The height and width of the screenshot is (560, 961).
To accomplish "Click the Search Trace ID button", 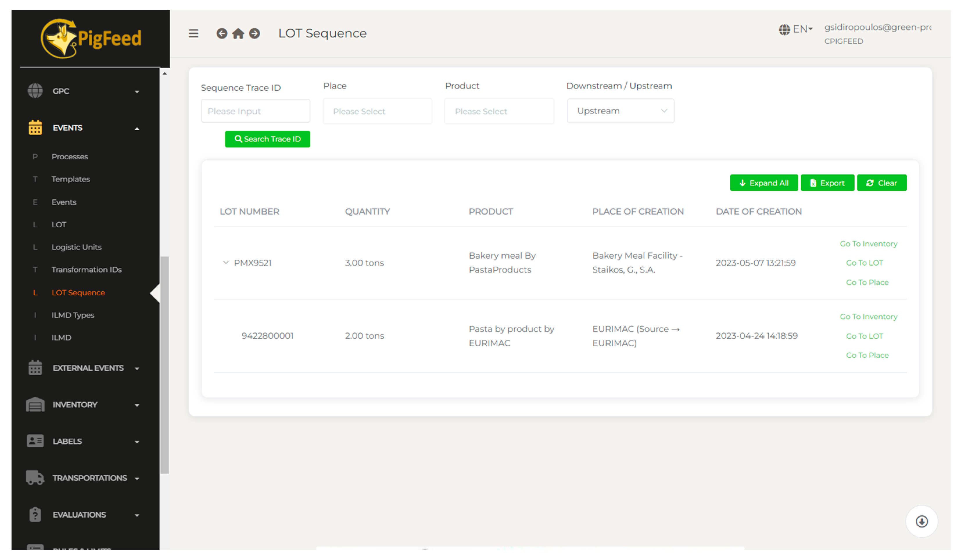I will coord(267,139).
